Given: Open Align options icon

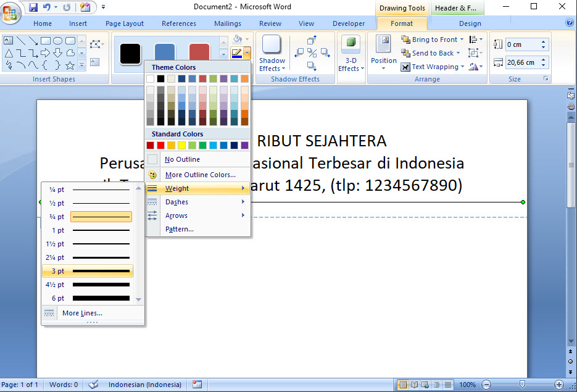Looking at the screenshot, I should pos(476,40).
